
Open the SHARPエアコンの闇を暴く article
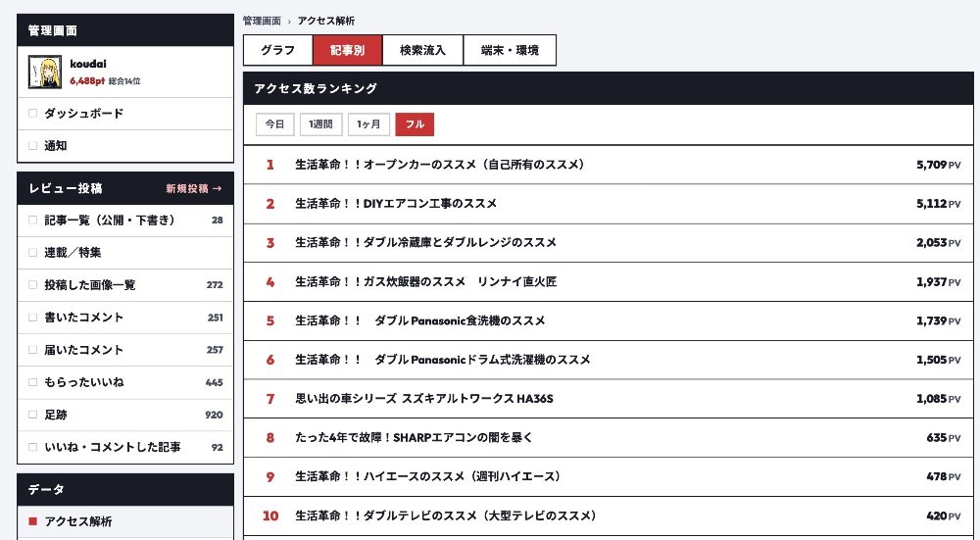click(x=414, y=437)
